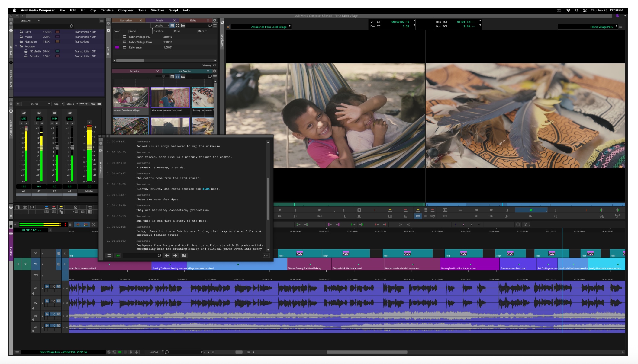Screen dimensions: 638x364
Task: Open the Composer menu in menu bar
Action: point(125,10)
